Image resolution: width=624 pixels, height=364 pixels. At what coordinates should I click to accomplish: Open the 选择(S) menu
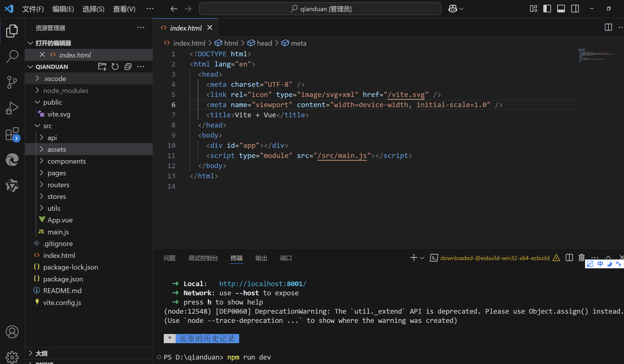pyautogui.click(x=93, y=9)
